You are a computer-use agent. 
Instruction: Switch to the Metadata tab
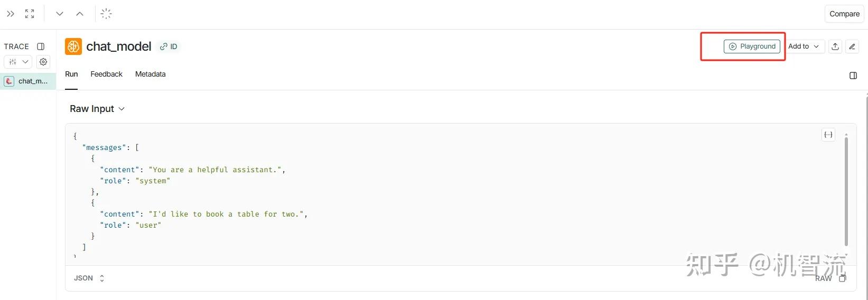(x=150, y=74)
